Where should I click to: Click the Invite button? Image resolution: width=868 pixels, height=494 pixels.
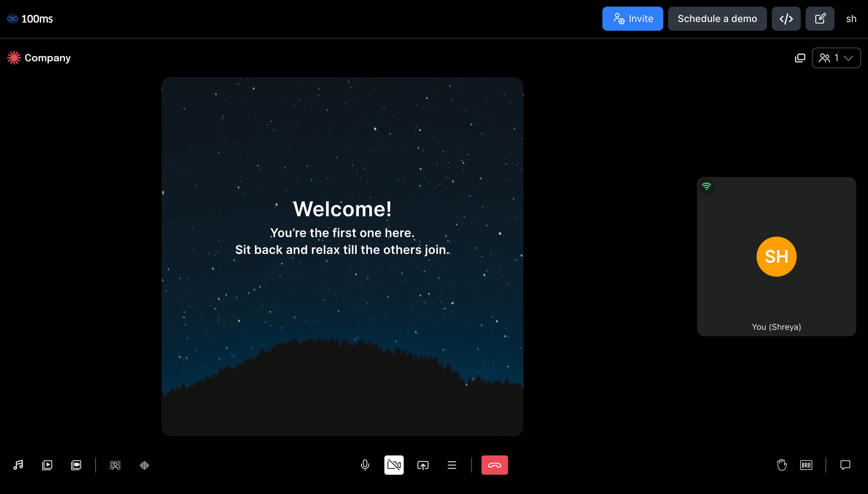[x=633, y=19]
